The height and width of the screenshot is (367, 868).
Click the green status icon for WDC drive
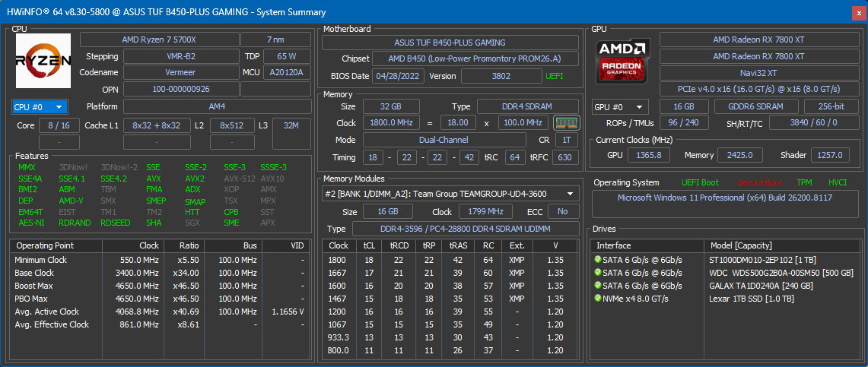[x=598, y=272]
